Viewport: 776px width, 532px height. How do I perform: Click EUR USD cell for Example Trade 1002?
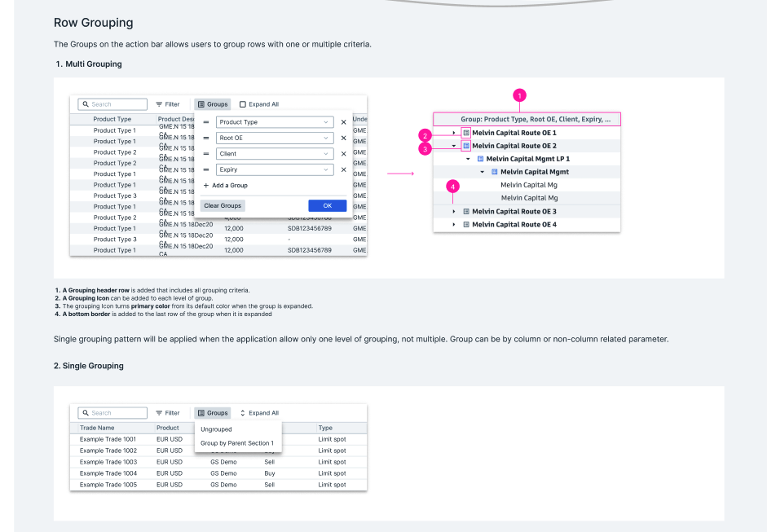(x=170, y=451)
